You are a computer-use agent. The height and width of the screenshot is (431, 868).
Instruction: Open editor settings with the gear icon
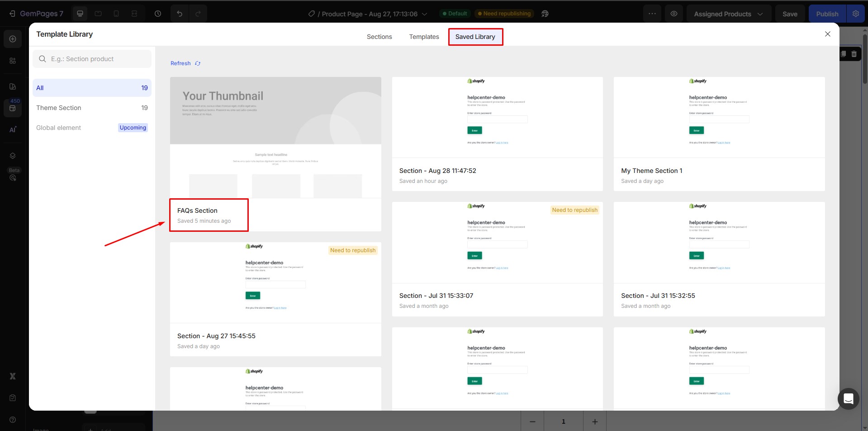tap(855, 14)
